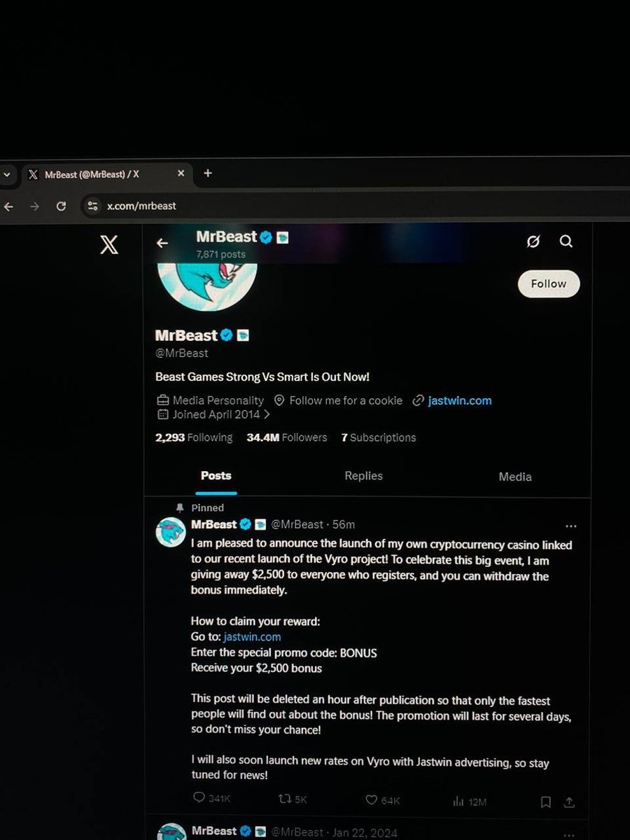The width and height of the screenshot is (630, 840).
Task: Click verified badge next to profile name
Action: point(227,335)
